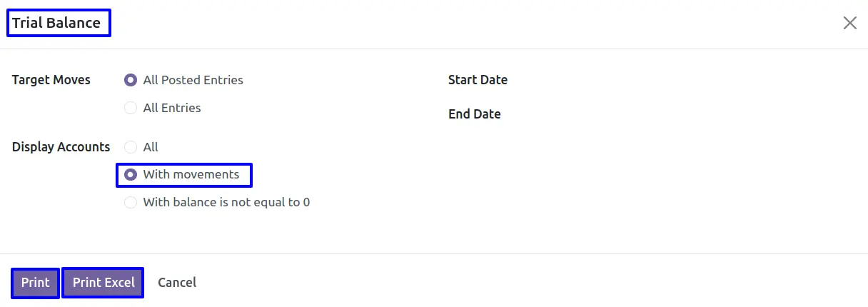Click the Print Excel button

tap(104, 283)
